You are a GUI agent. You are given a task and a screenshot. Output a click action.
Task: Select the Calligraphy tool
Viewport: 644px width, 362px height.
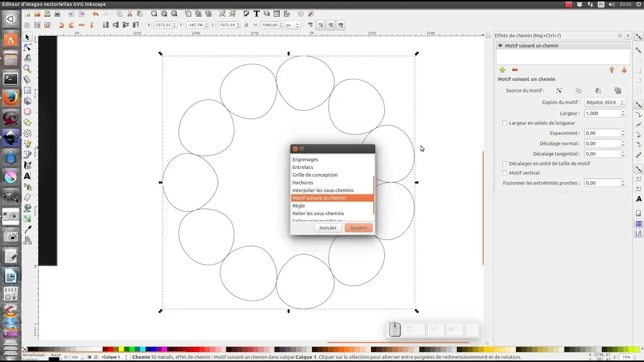tap(28, 165)
